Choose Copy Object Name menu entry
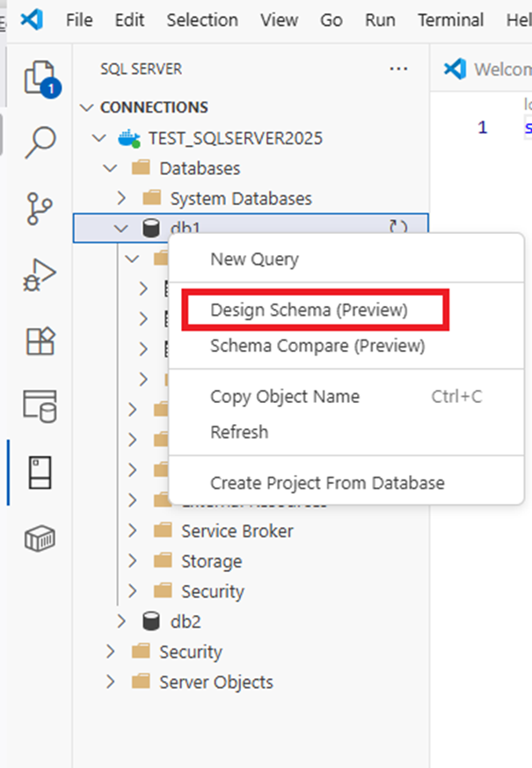The height and width of the screenshot is (768, 532). [x=346, y=397]
